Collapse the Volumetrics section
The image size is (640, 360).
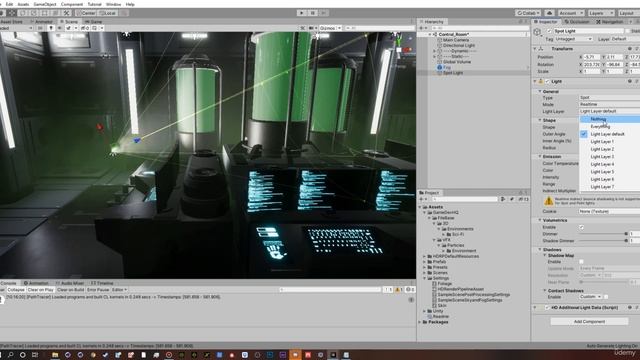pyautogui.click(x=540, y=220)
